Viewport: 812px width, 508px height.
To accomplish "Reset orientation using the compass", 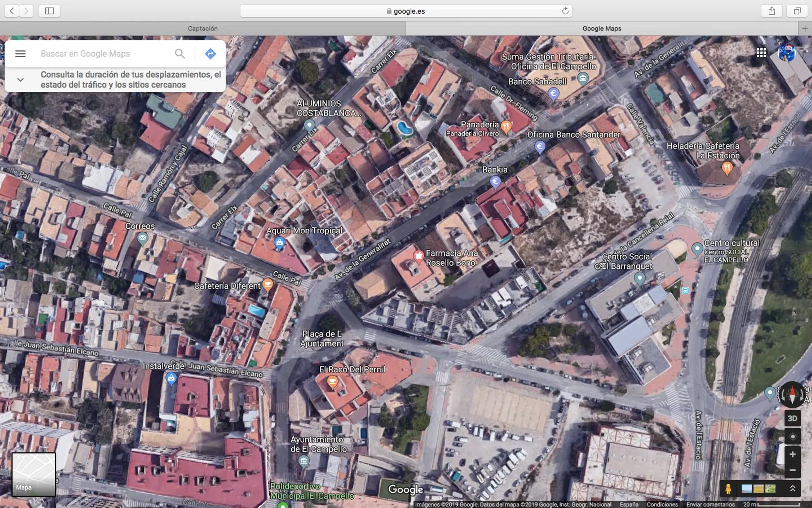I will [792, 395].
